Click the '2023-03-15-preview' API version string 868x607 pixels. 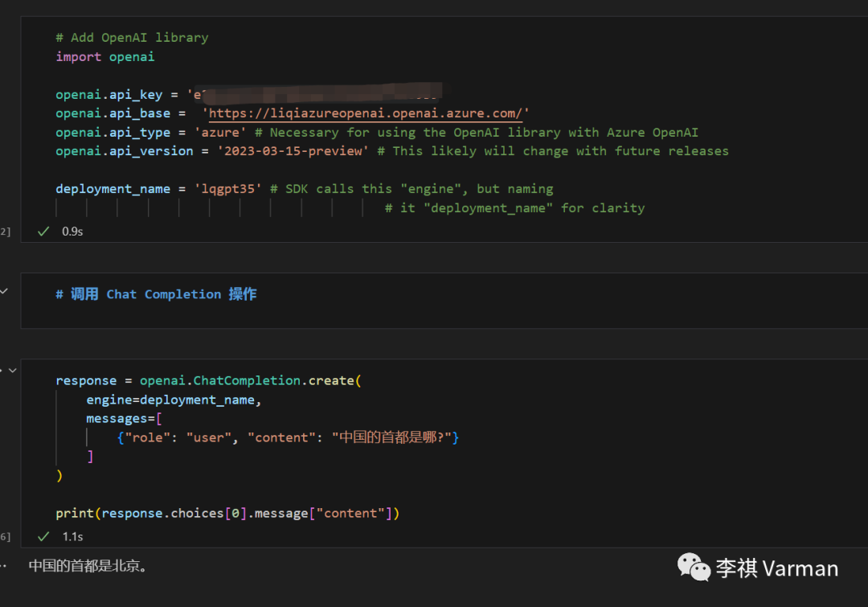pos(293,151)
